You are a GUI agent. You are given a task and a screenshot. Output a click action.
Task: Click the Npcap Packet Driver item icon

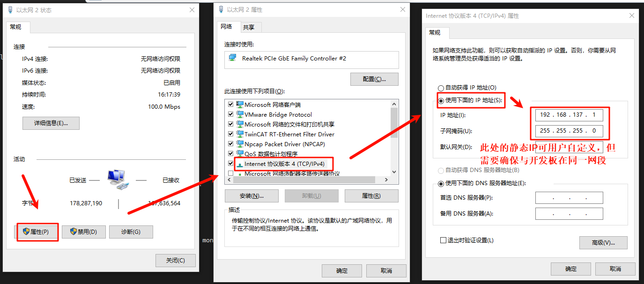[240, 144]
